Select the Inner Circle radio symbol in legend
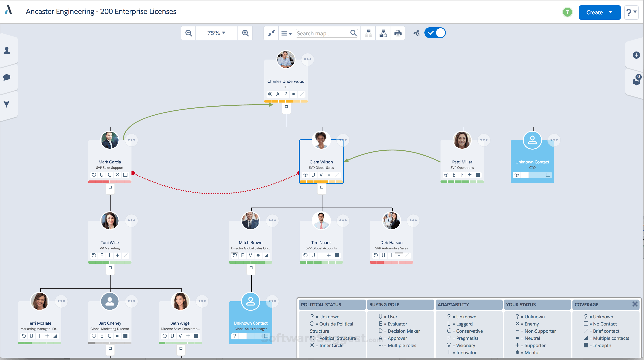Screen dimensions: 644x360 (312, 345)
